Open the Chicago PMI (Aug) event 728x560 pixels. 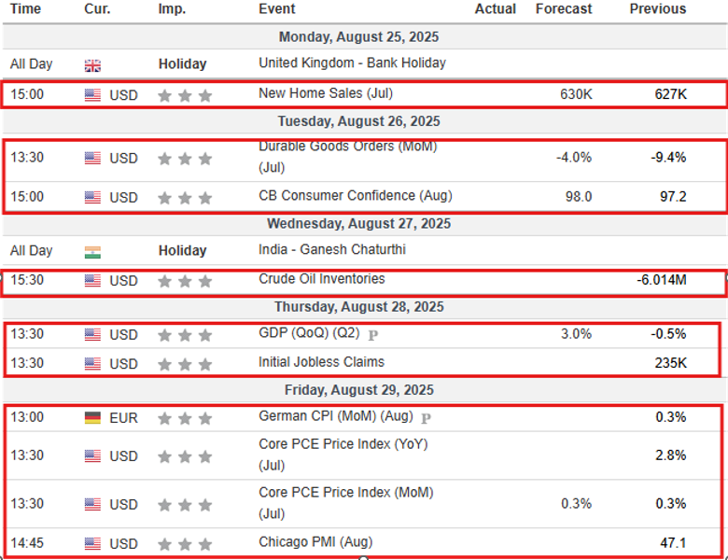point(315,542)
